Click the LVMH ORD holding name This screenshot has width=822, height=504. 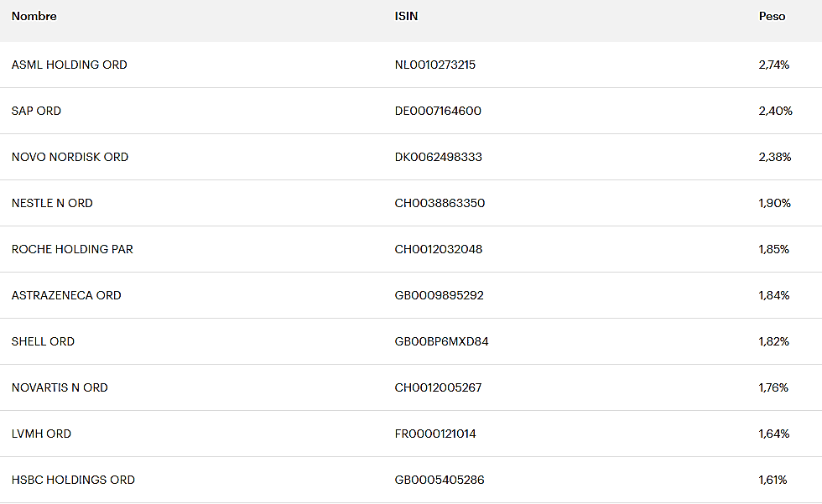41,434
